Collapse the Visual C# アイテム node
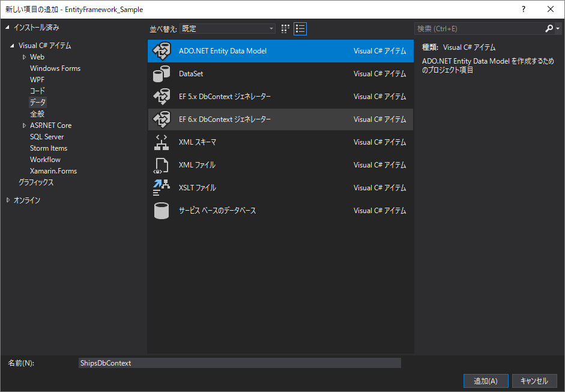 click(x=12, y=46)
